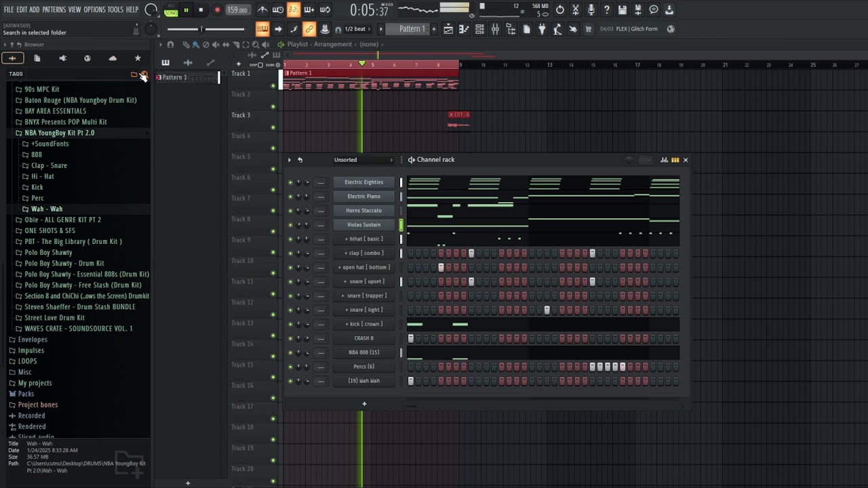This screenshot has width=868, height=488.
Task: Open the browser search magnifier icon
Action: (144, 75)
